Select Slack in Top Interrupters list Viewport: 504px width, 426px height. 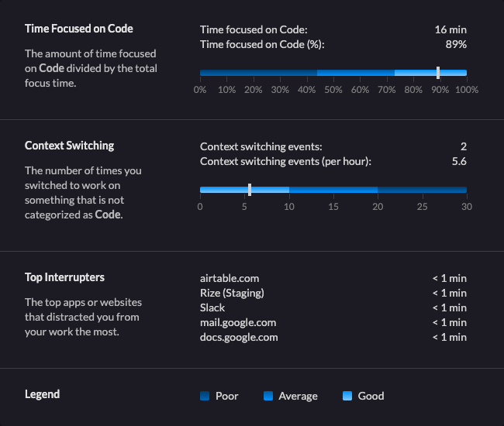pos(212,307)
